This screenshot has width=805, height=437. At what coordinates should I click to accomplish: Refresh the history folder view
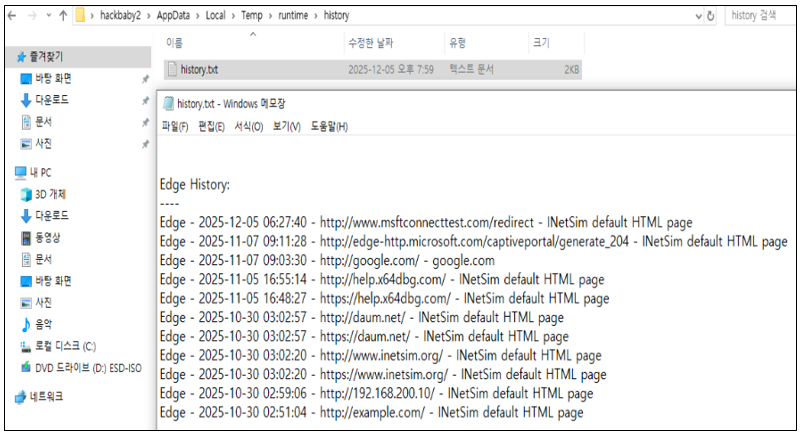pos(711,16)
